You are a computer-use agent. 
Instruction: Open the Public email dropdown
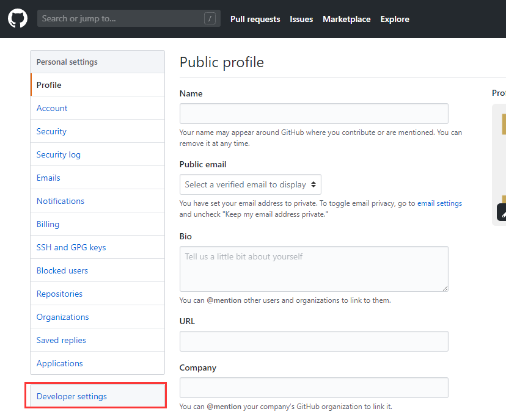pyautogui.click(x=251, y=184)
